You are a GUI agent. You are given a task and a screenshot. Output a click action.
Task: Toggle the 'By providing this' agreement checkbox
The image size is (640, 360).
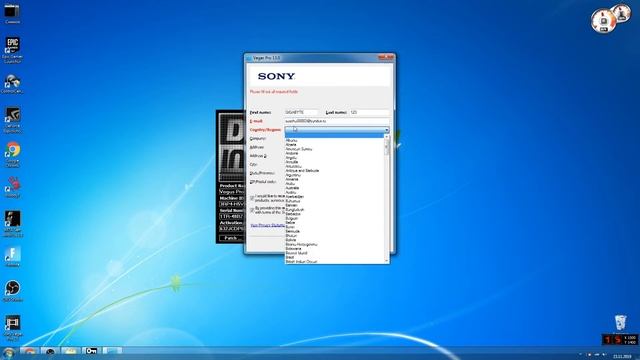pos(252,210)
